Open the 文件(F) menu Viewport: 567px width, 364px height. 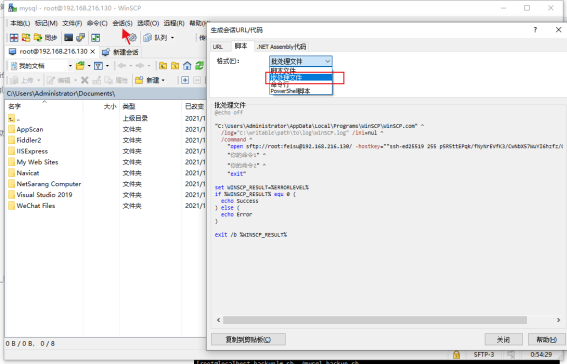[72, 23]
